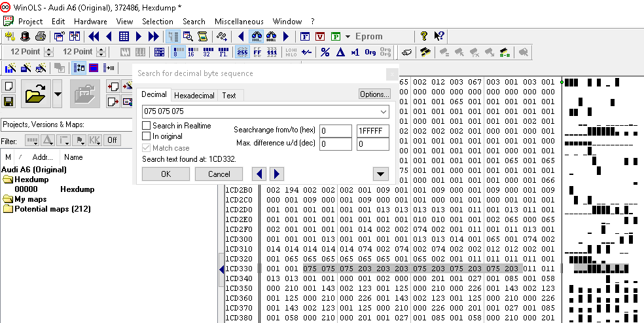Toggle tree hierarchy view button

click(173, 37)
